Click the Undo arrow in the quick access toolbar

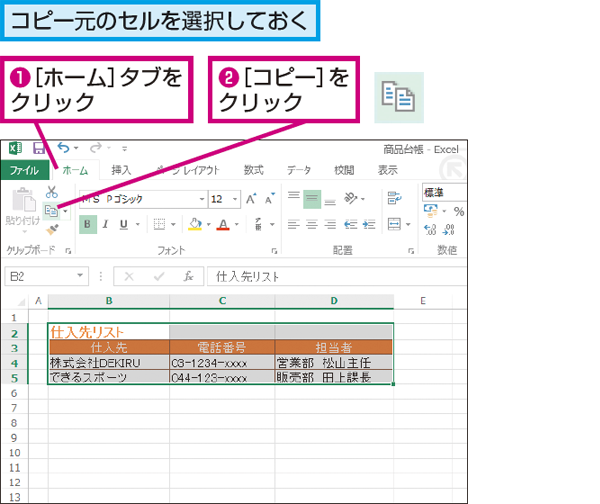[x=64, y=148]
